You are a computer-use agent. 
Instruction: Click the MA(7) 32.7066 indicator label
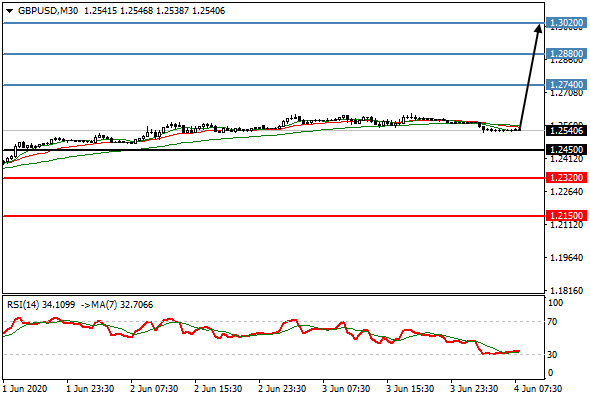[121, 304]
